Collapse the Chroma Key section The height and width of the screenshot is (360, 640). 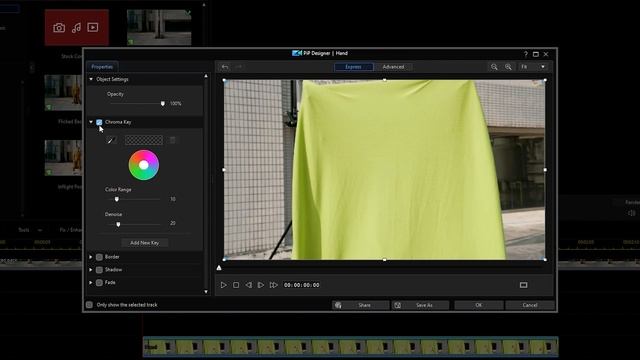(x=91, y=122)
